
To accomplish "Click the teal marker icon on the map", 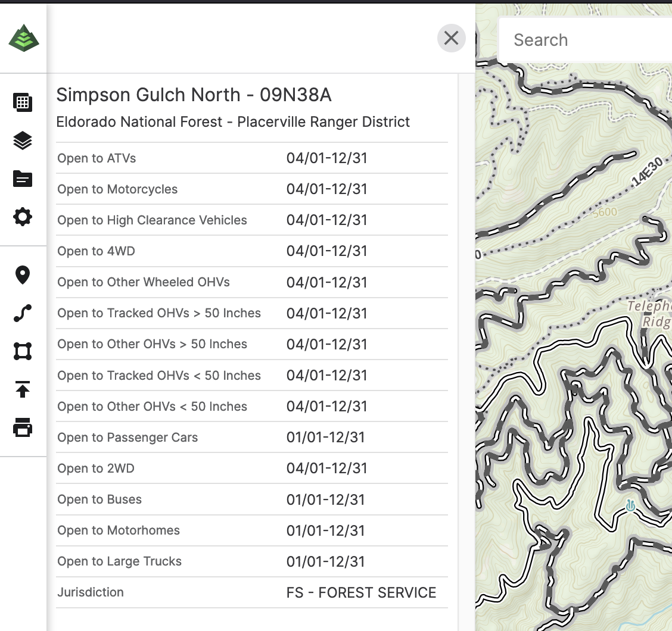I will point(630,506).
